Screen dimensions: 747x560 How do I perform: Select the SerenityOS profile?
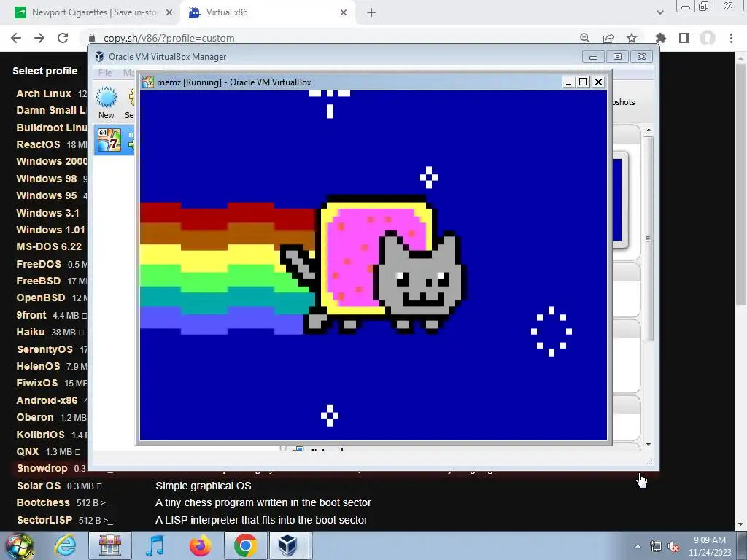click(x=44, y=349)
